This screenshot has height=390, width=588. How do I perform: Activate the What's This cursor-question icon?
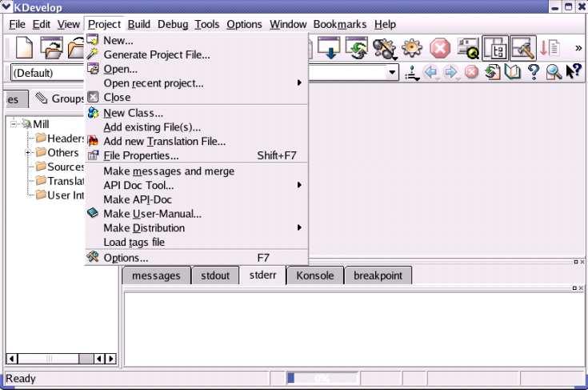point(574,71)
